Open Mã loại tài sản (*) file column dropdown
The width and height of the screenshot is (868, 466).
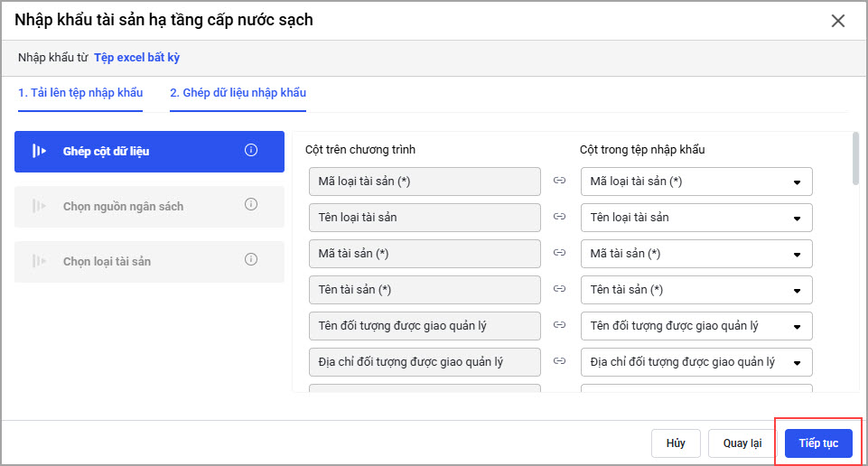(x=696, y=182)
